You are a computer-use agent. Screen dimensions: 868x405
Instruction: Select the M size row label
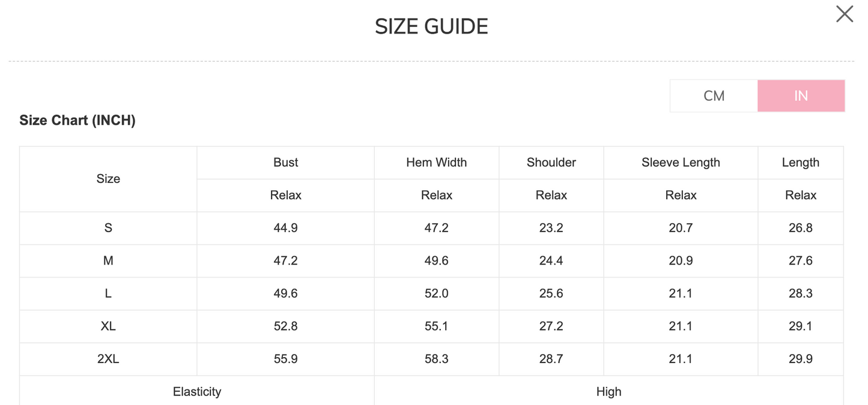pos(108,261)
